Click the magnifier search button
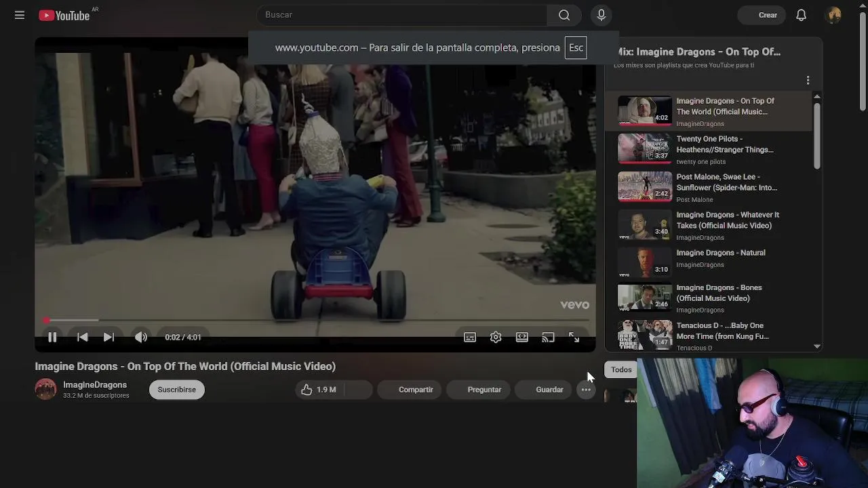 (564, 15)
